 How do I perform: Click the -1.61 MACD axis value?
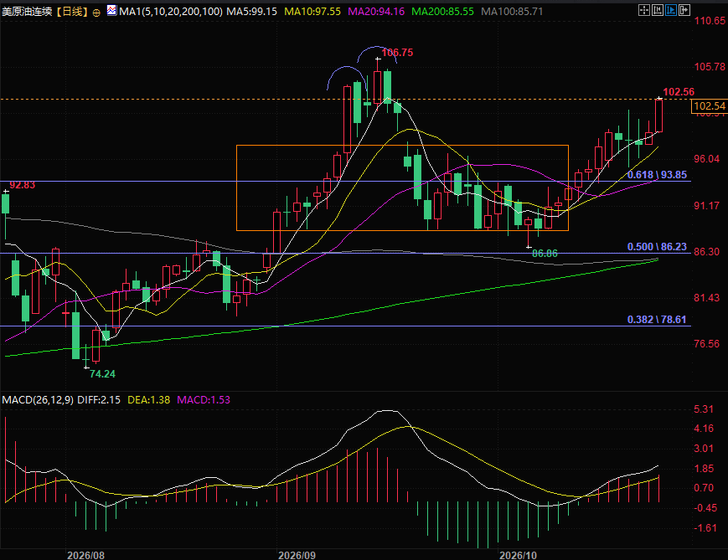click(705, 528)
